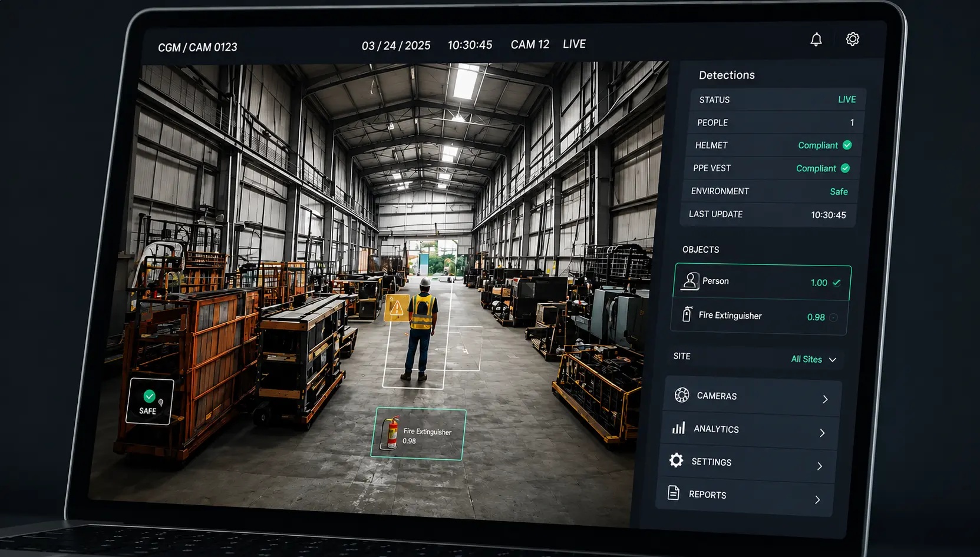
Task: Click the SAFE status badge on video
Action: pos(150,402)
